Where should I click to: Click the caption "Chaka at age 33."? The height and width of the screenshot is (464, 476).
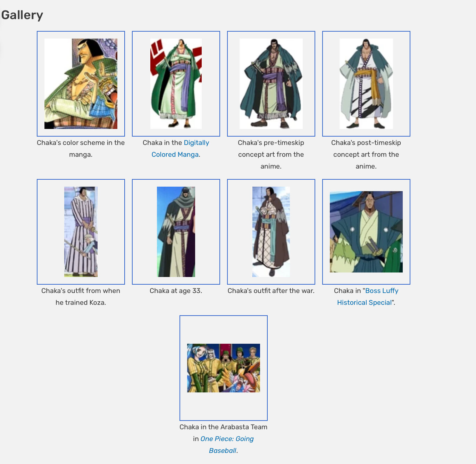[176, 291]
